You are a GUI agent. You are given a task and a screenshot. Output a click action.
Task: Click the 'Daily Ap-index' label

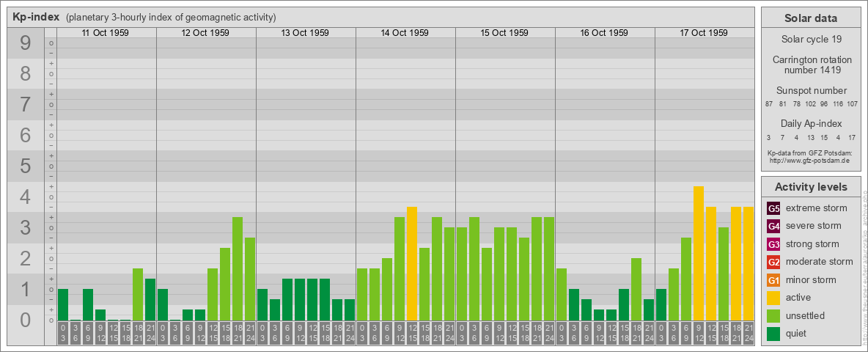pos(811,123)
